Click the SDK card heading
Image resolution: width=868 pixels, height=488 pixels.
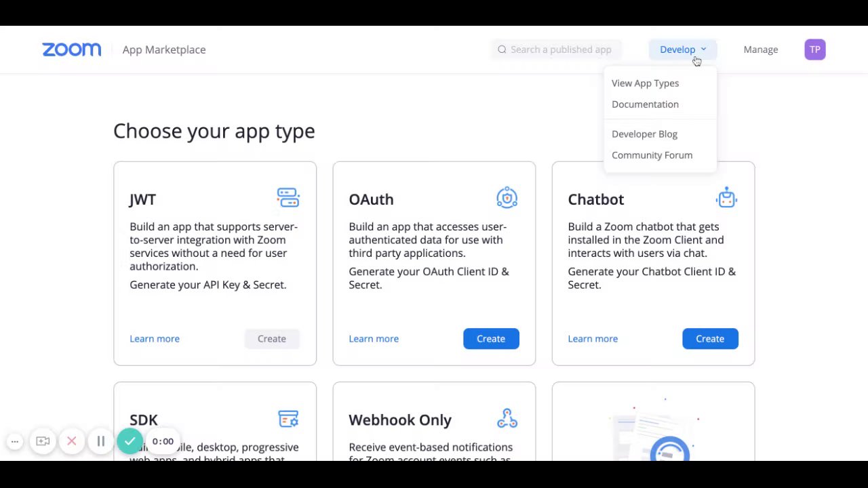click(143, 420)
